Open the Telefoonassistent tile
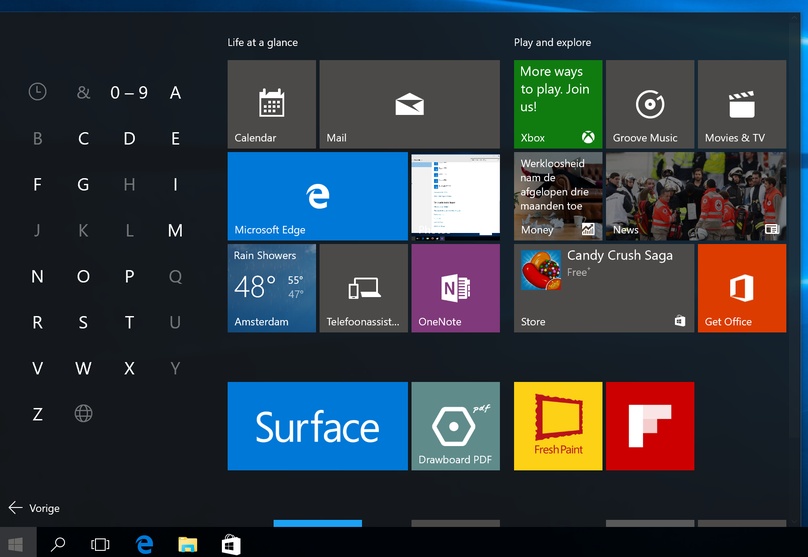 click(x=363, y=288)
